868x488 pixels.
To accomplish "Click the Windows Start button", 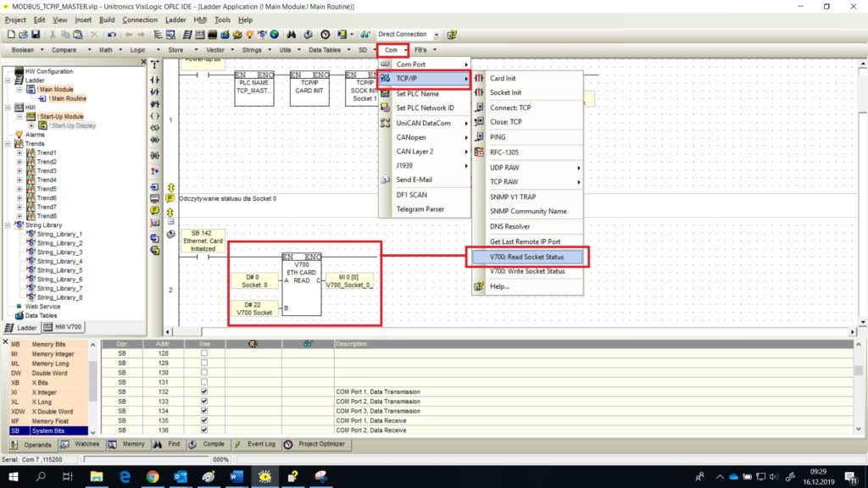I will (14, 476).
